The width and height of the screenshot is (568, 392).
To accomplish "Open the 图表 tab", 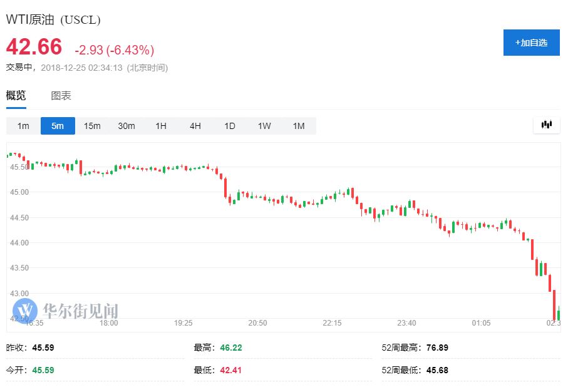I will (61, 96).
